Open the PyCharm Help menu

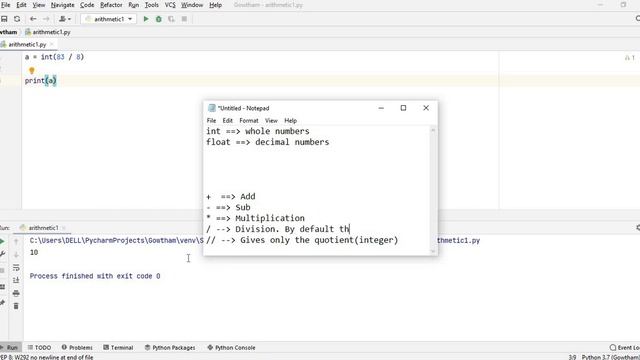216,5
